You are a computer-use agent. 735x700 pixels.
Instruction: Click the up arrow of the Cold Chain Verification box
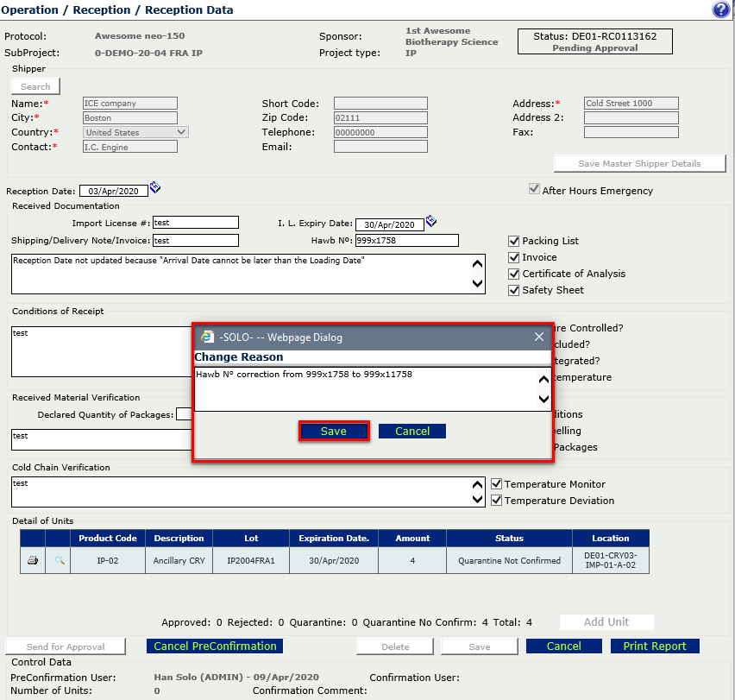[x=477, y=485]
